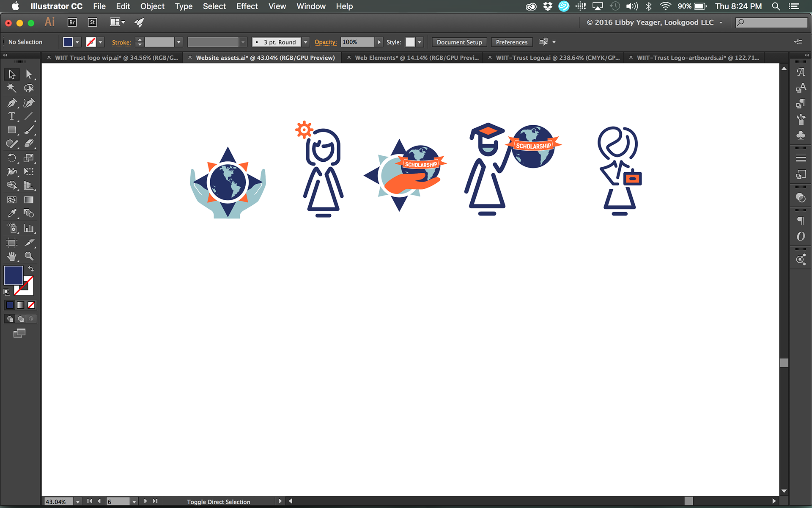The height and width of the screenshot is (508, 812).
Task: Open the Preferences button
Action: (511, 42)
